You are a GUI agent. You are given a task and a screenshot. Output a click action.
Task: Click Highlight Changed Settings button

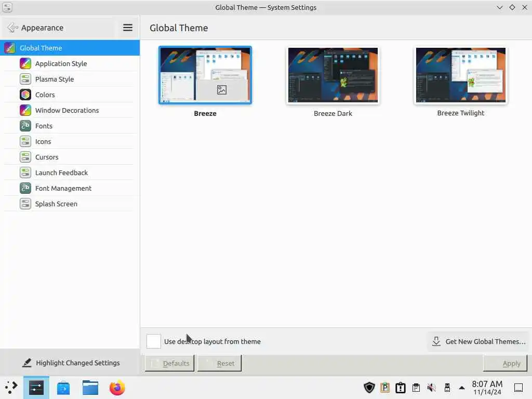click(x=71, y=363)
